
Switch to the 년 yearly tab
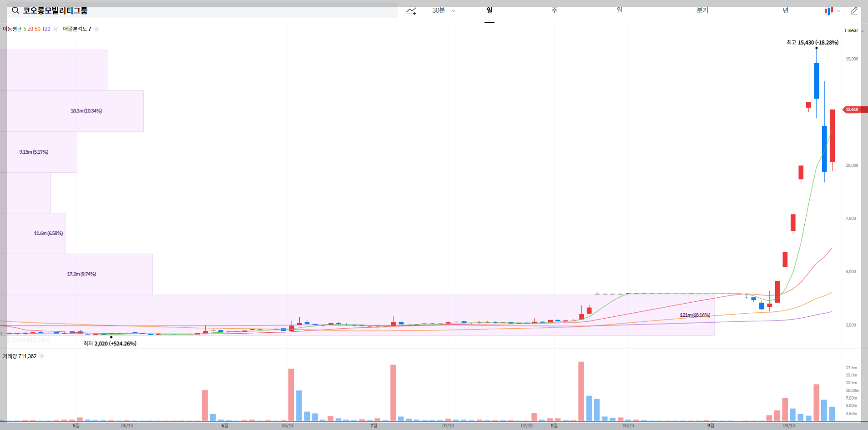786,10
